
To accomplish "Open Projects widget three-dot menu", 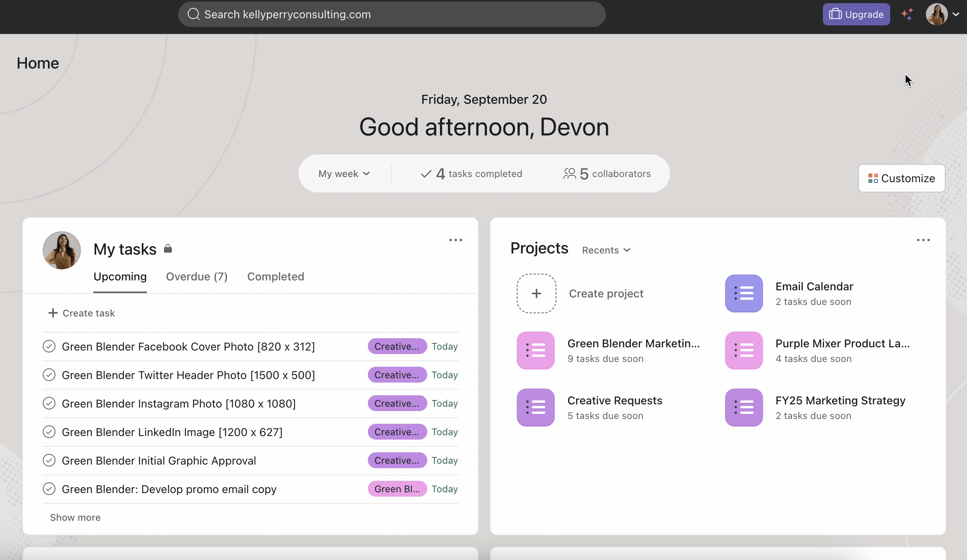I will [x=923, y=240].
